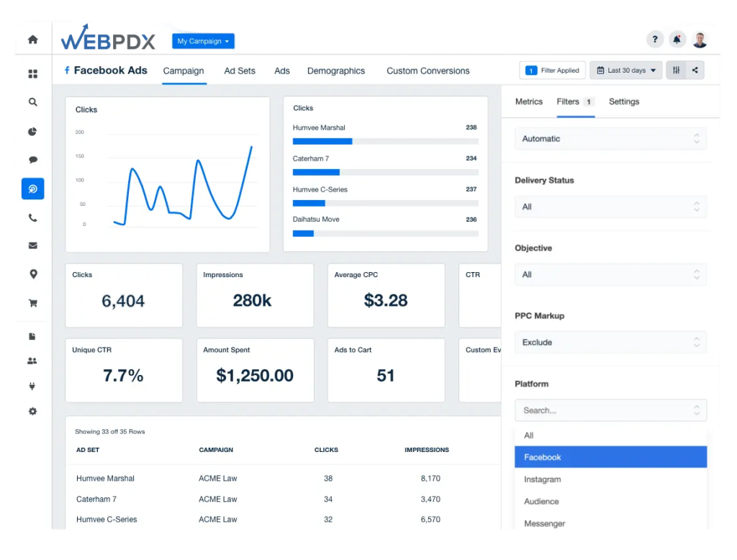This screenshot has height=560, width=737.
Task: Open the shopping cart sidebar icon
Action: pyautogui.click(x=33, y=303)
